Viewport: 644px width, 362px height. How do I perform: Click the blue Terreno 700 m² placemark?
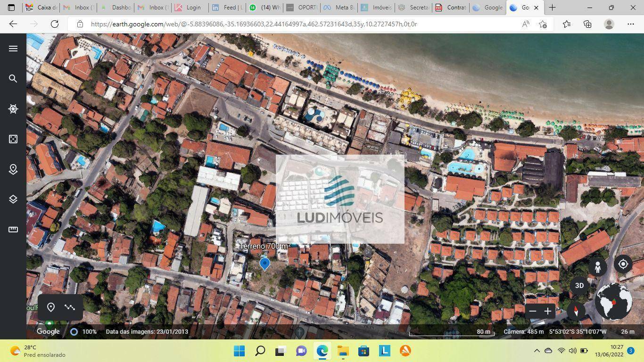click(264, 263)
